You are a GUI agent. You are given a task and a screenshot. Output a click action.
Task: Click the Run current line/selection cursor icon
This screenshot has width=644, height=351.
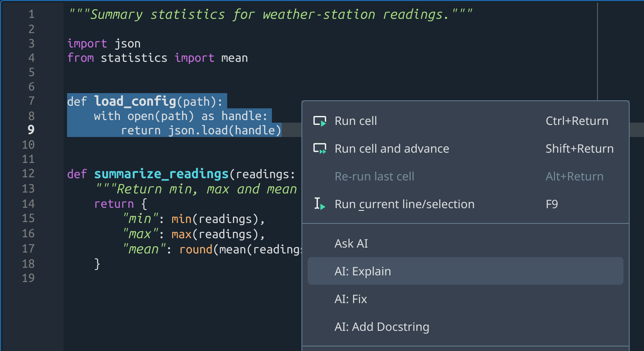320,204
